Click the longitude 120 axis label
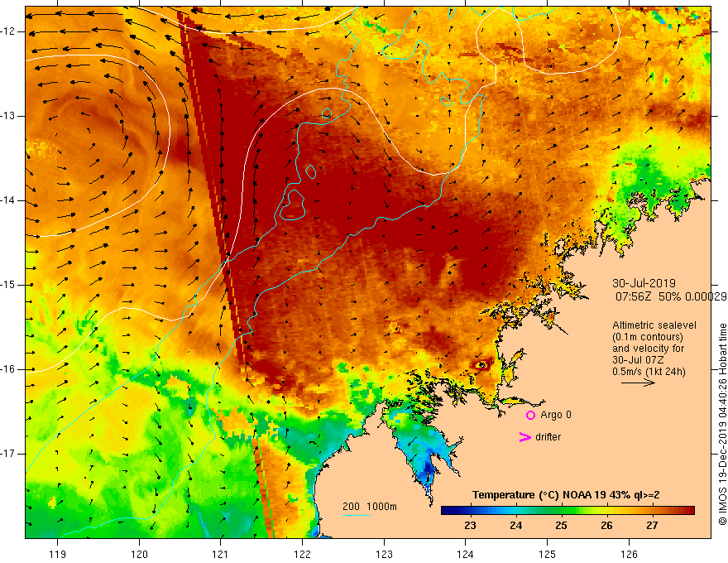This screenshot has height=563, width=728. coord(139,554)
